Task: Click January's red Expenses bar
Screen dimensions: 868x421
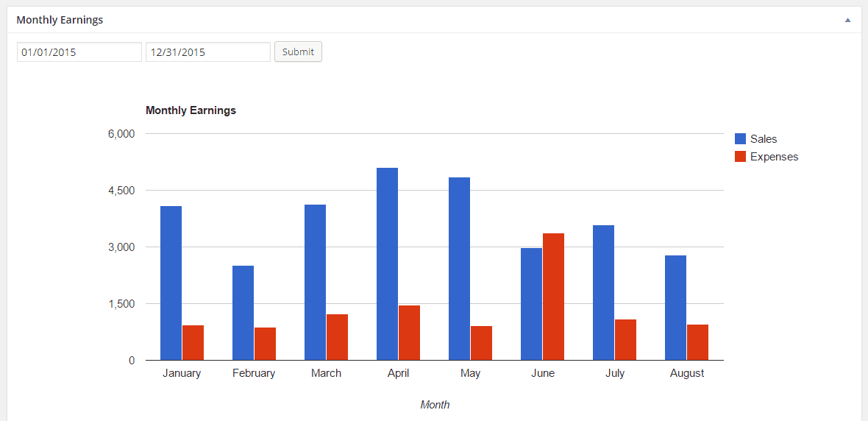Action: tap(193, 343)
